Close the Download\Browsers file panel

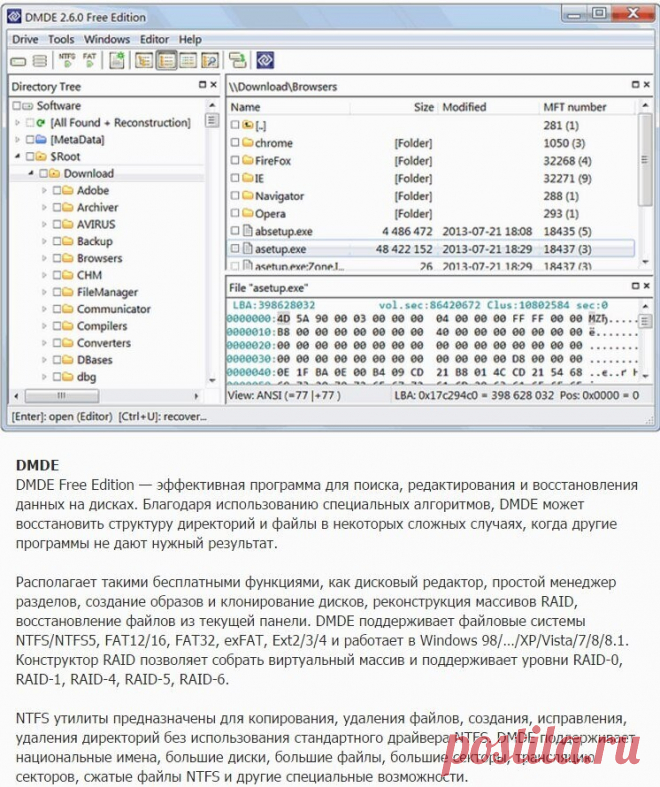point(646,85)
